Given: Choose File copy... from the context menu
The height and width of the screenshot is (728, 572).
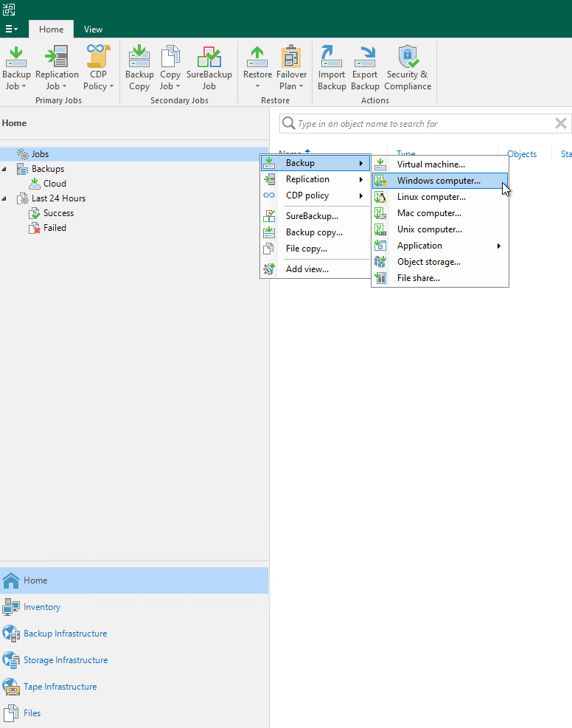Looking at the screenshot, I should click(x=315, y=249).
